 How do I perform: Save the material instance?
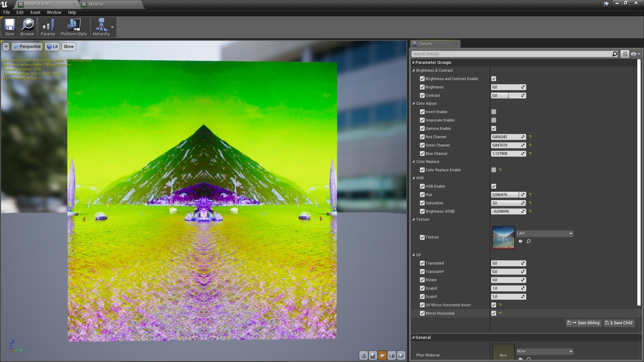pyautogui.click(x=10, y=27)
